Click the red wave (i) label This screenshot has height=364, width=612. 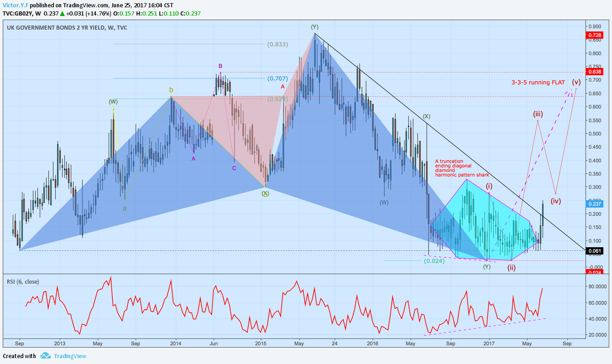point(489,186)
